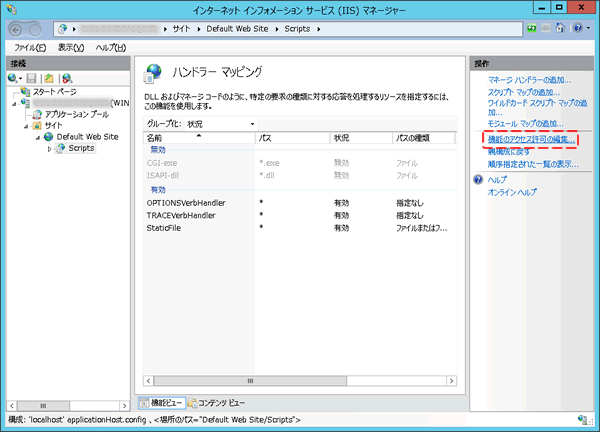
Task: Click the delete connection icon in connections toolbar
Action: click(67, 78)
